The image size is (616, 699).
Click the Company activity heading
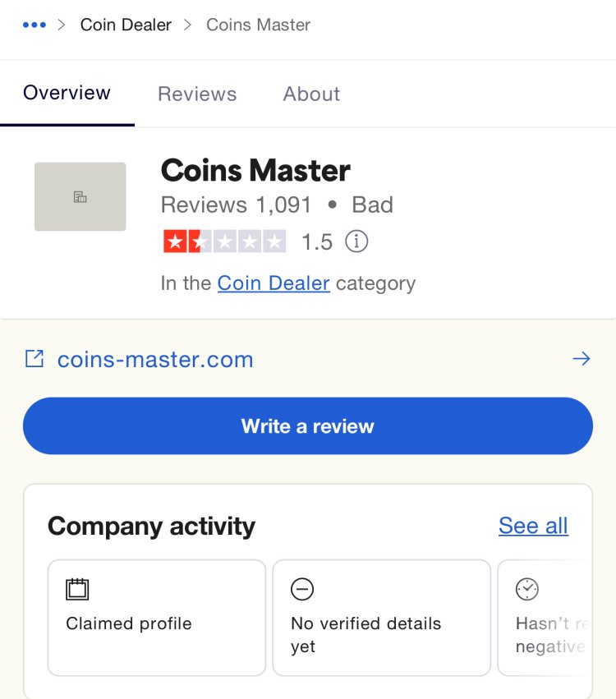click(152, 526)
